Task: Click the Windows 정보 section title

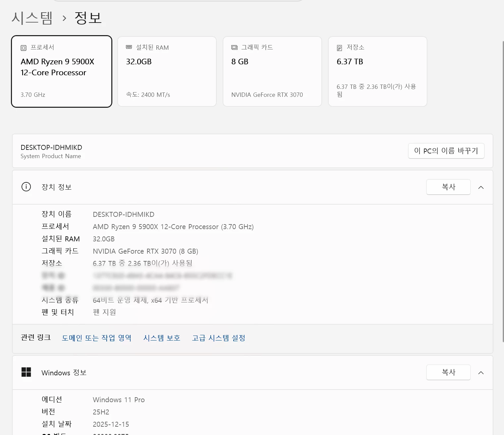Action: 64,373
